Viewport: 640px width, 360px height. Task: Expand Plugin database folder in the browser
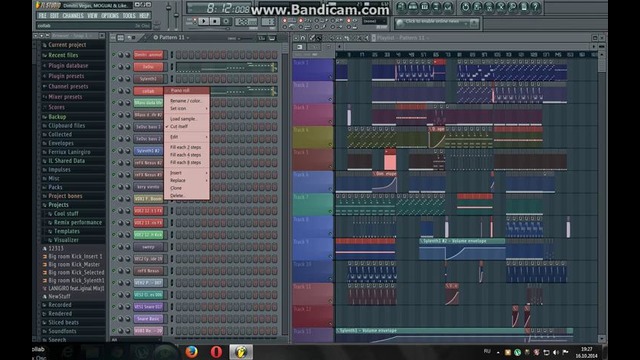point(68,66)
